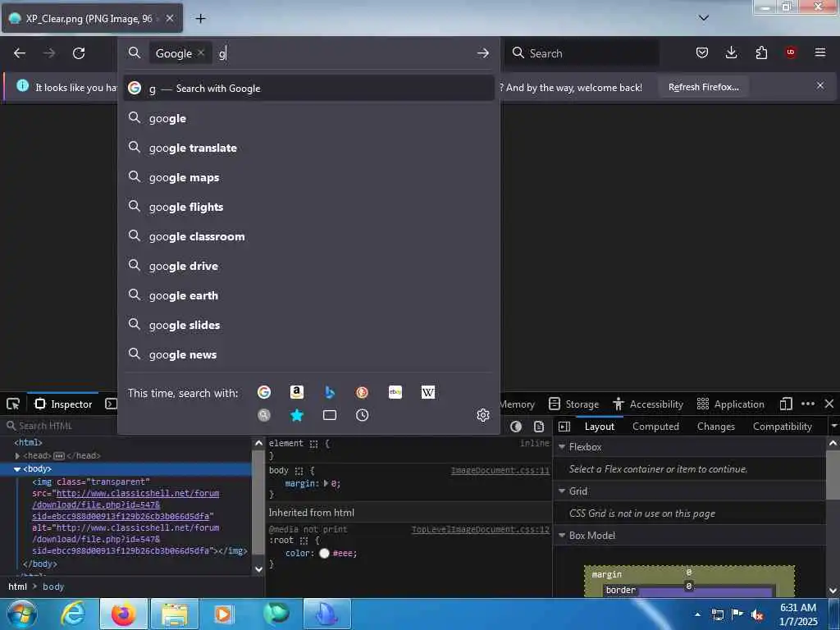Image resolution: width=840 pixels, height=630 pixels.
Task: Open the Accessibility tab
Action: click(x=649, y=404)
